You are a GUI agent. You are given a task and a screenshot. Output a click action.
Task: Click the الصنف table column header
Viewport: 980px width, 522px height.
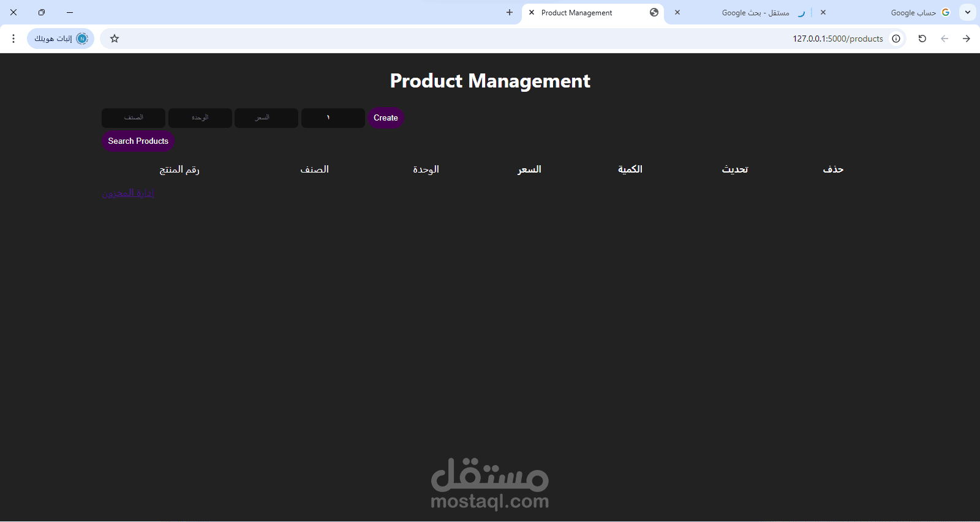coord(315,170)
